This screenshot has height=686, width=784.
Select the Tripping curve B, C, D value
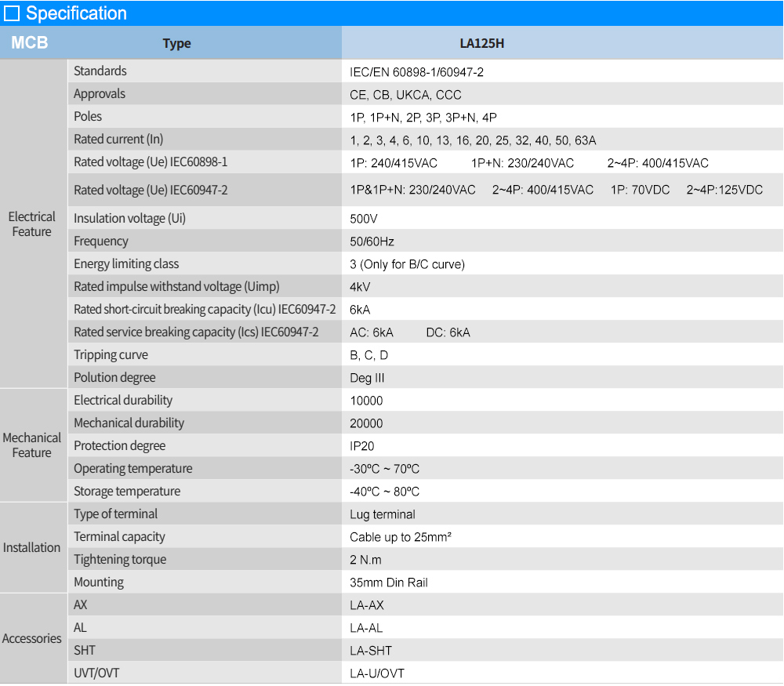click(368, 355)
